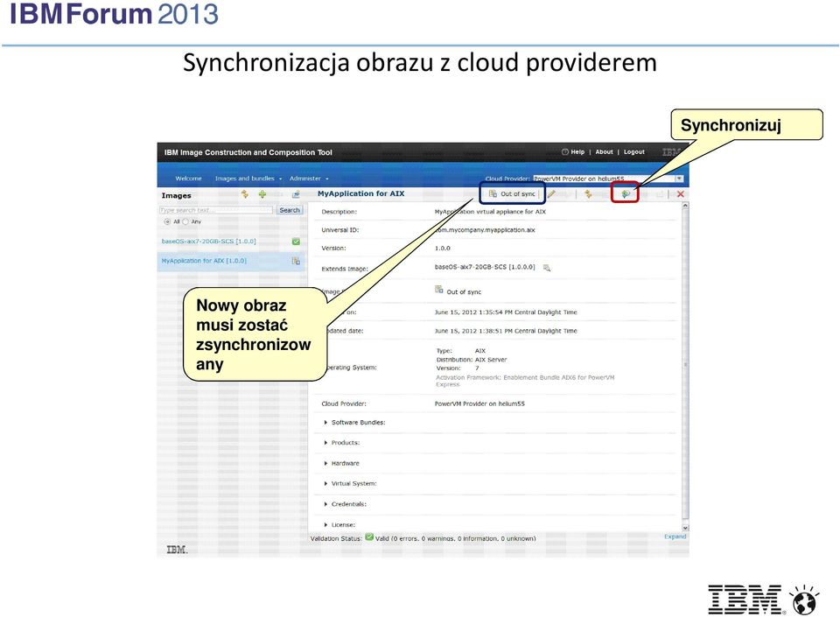Click the Universal ID value com.mycompany.myapplication.aix

click(x=485, y=230)
